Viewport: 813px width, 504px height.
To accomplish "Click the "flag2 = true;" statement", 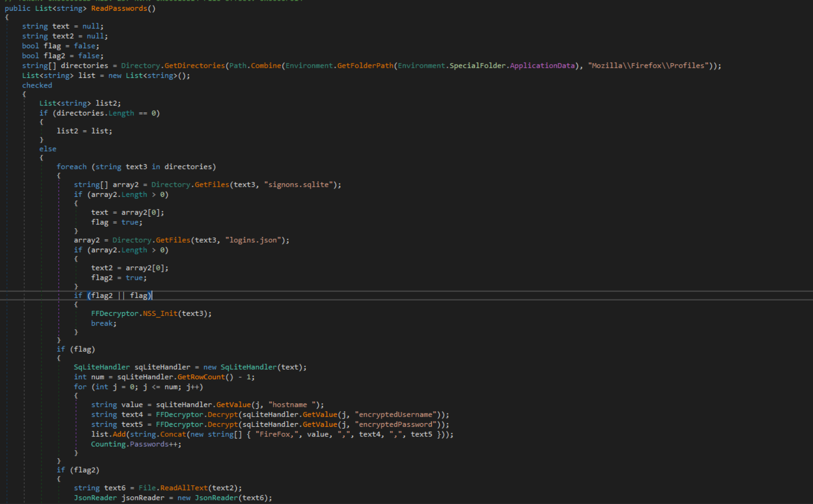I will tap(119, 278).
